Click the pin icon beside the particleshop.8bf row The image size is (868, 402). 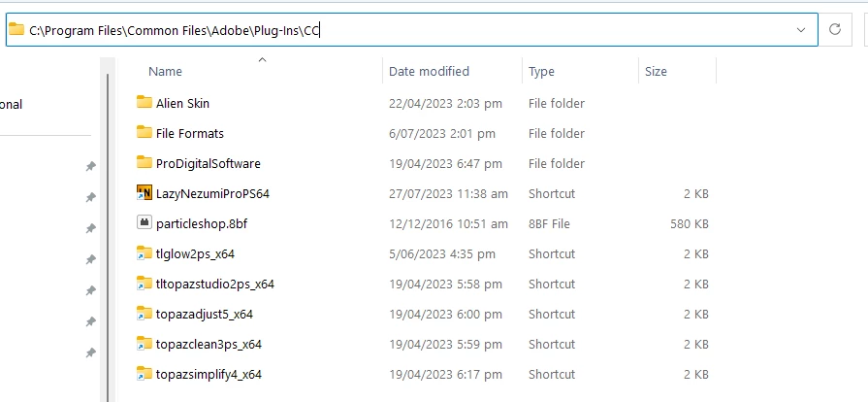click(x=91, y=228)
